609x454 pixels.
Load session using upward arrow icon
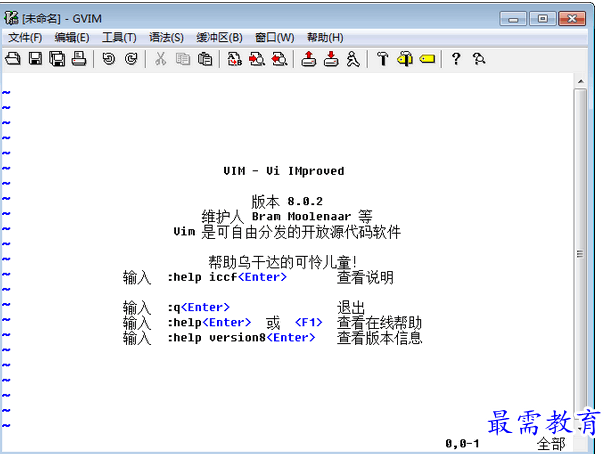(309, 59)
